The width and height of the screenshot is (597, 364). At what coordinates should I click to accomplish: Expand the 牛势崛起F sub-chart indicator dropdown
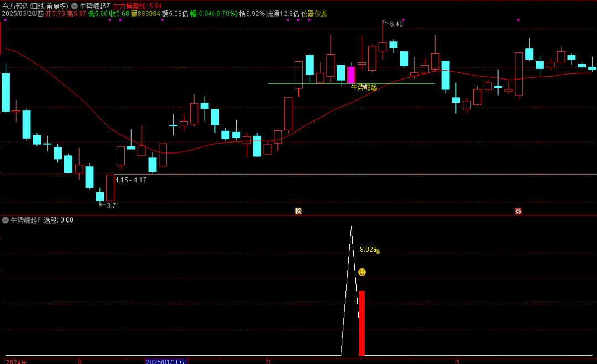(6, 220)
